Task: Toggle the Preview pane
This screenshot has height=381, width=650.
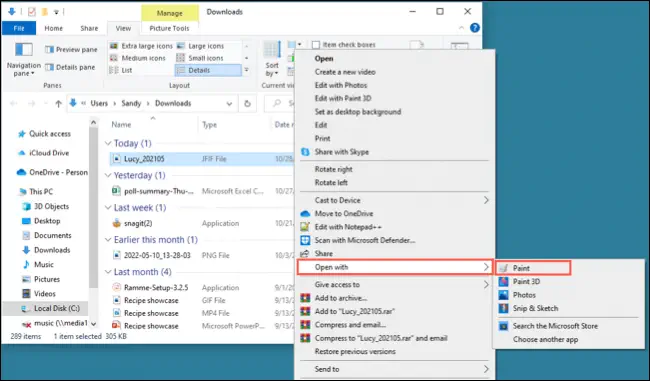Action: [71, 49]
